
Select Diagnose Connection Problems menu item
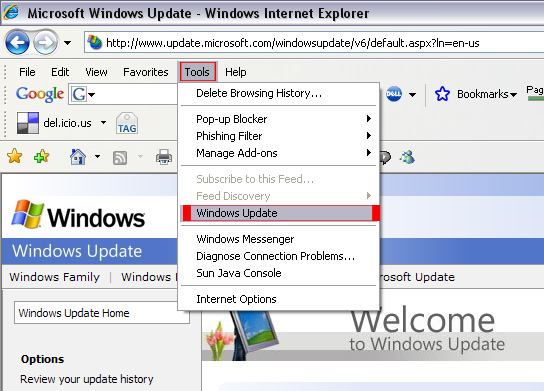[x=278, y=256]
